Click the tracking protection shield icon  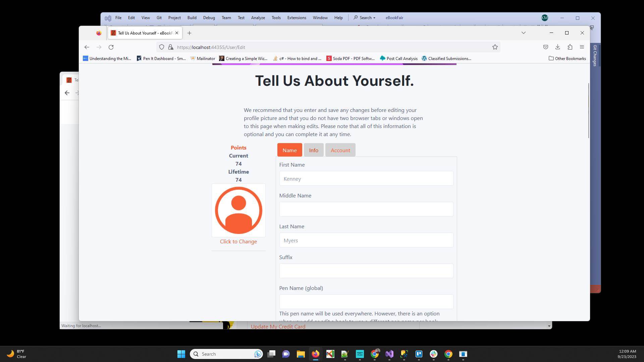(162, 47)
